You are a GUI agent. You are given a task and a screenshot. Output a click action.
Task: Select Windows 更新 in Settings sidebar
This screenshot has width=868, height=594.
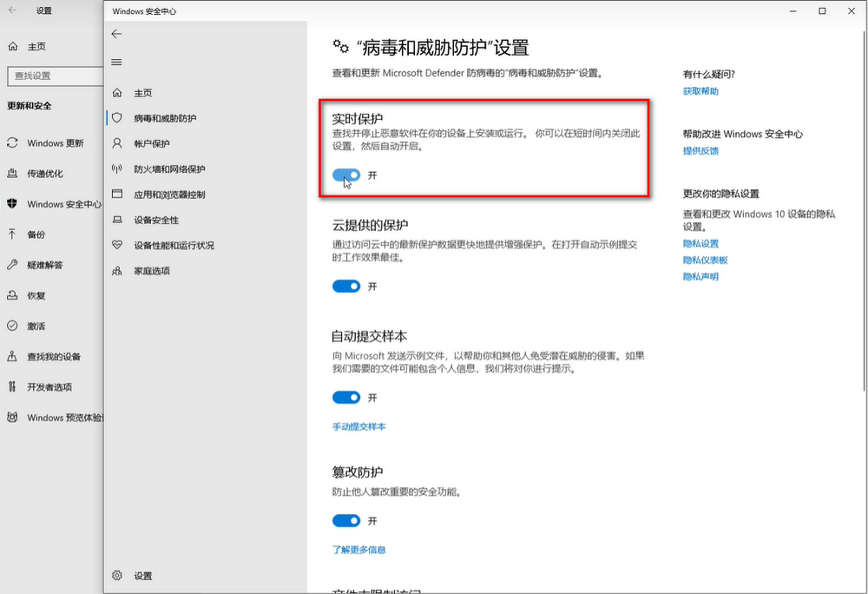pos(55,143)
